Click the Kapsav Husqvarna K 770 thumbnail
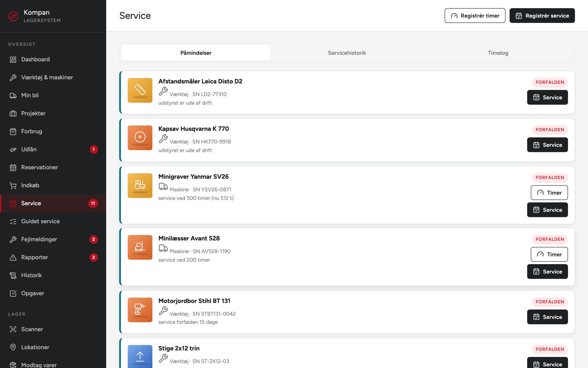Viewport: 588px width, 368px height. click(x=140, y=138)
